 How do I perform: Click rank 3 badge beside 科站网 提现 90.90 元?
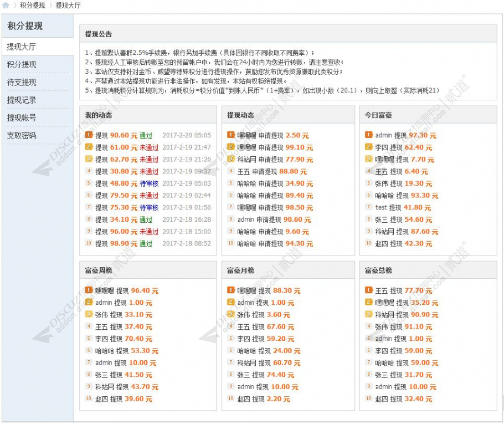point(369,314)
